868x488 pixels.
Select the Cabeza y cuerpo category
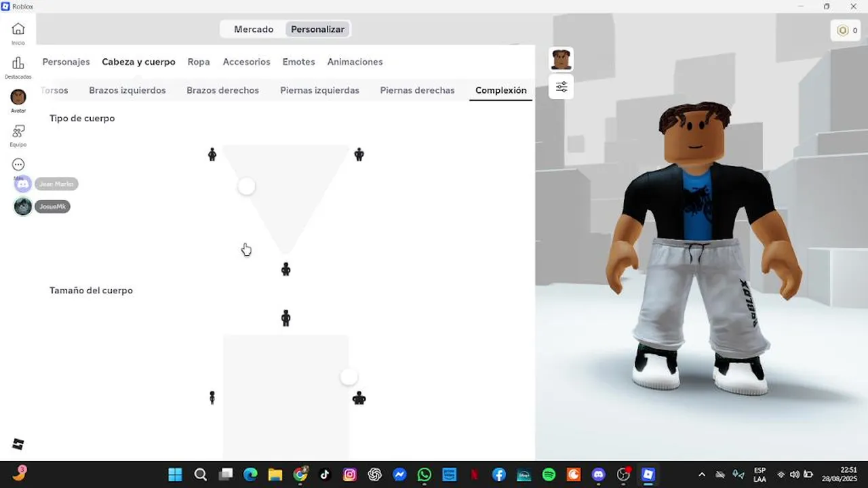tap(139, 62)
